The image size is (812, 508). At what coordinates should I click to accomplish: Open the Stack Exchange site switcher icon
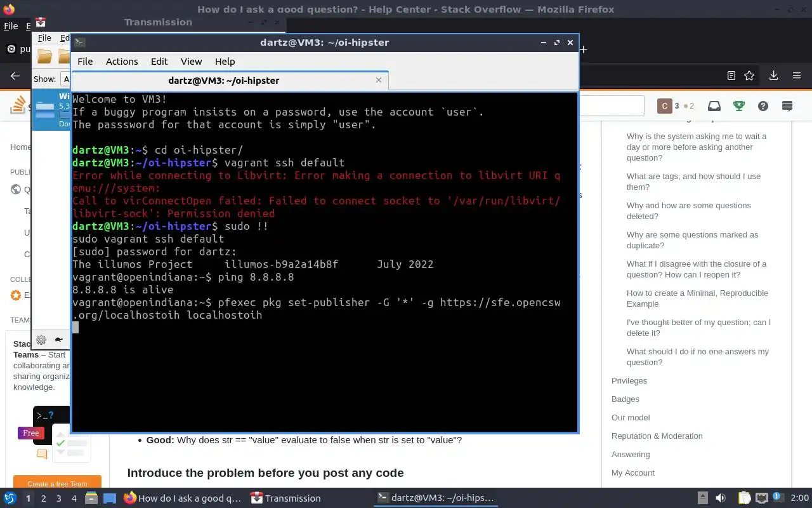pyautogui.click(x=787, y=106)
